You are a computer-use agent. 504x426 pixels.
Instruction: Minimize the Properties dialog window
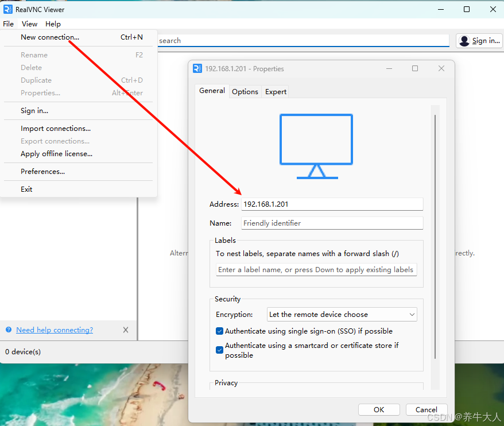click(389, 68)
